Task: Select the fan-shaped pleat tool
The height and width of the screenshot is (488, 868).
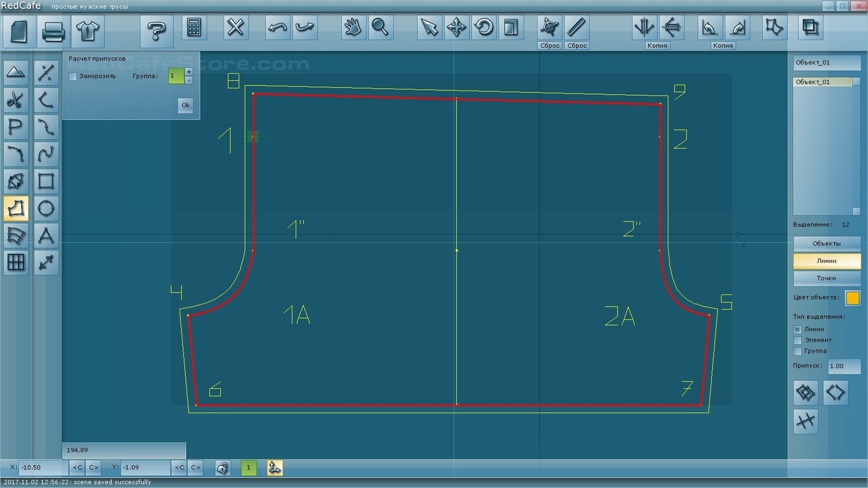Action: pyautogui.click(x=16, y=236)
